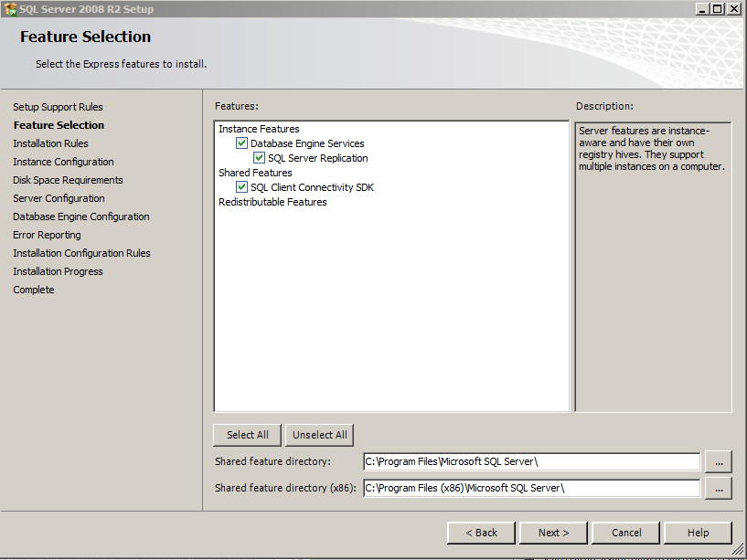Screen dimensions: 747x560
Task: Select the SQL Client Connectivity SDK label
Action: [x=312, y=187]
